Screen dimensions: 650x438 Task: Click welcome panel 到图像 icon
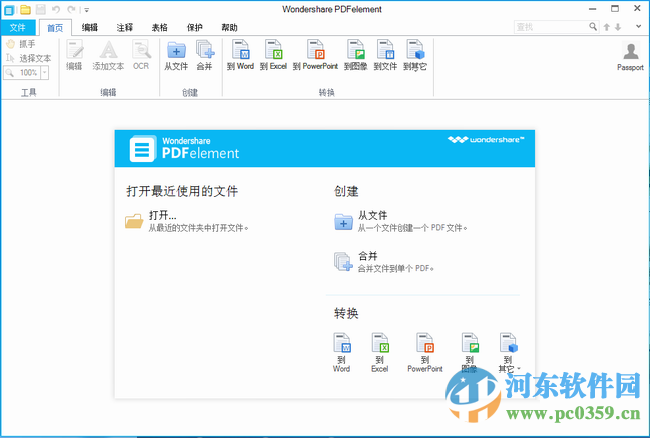tap(470, 352)
